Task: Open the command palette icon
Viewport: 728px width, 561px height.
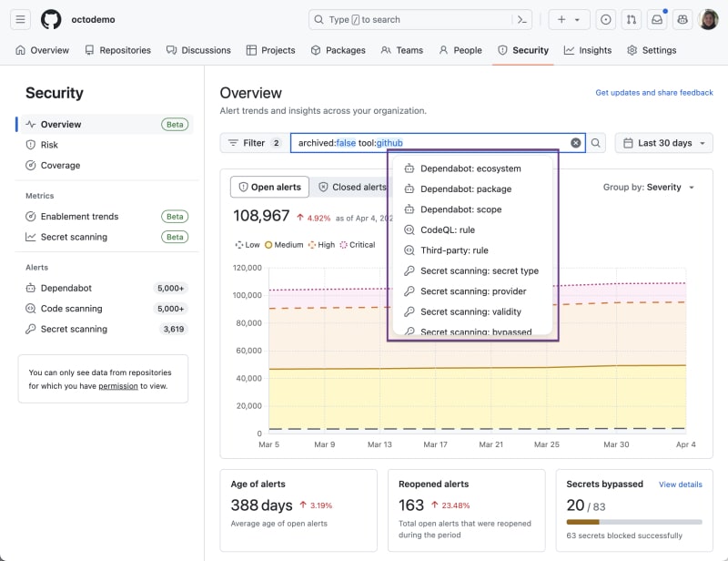Action: (x=522, y=19)
